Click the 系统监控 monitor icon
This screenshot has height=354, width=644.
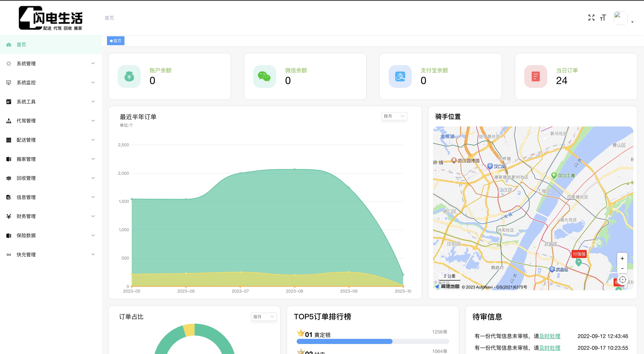[9, 83]
